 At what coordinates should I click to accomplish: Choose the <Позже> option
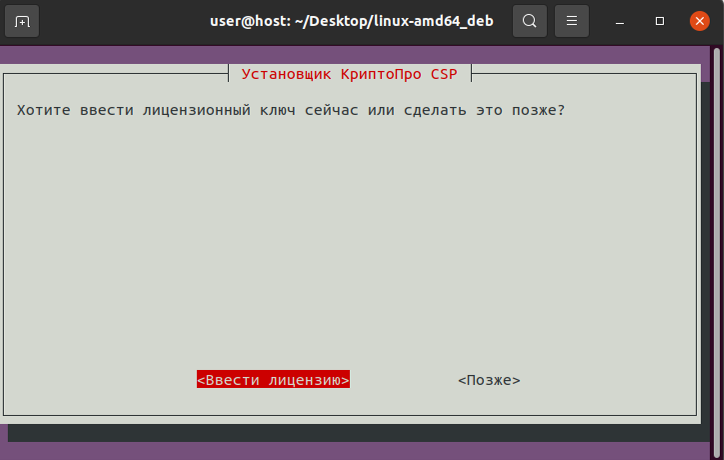(x=489, y=381)
